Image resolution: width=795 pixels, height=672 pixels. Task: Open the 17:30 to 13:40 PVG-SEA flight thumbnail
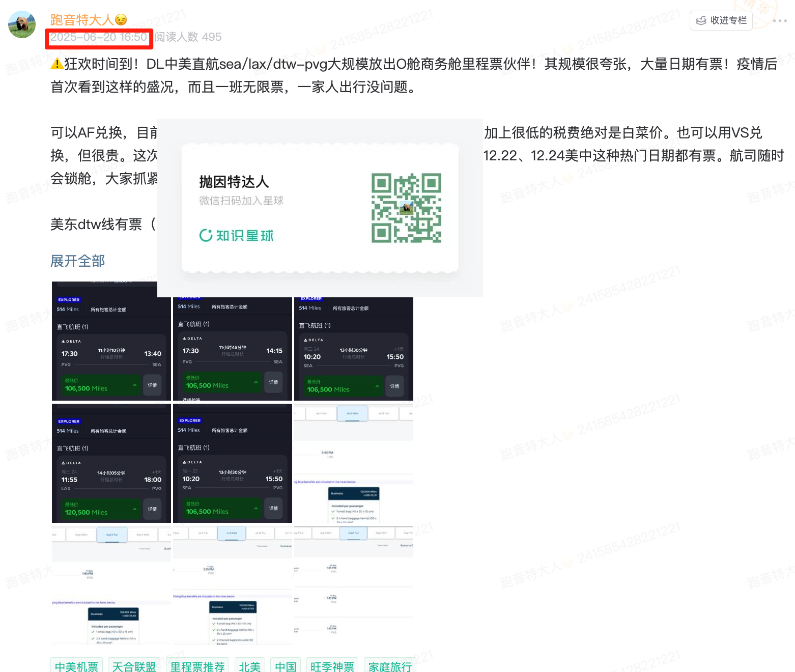(111, 341)
